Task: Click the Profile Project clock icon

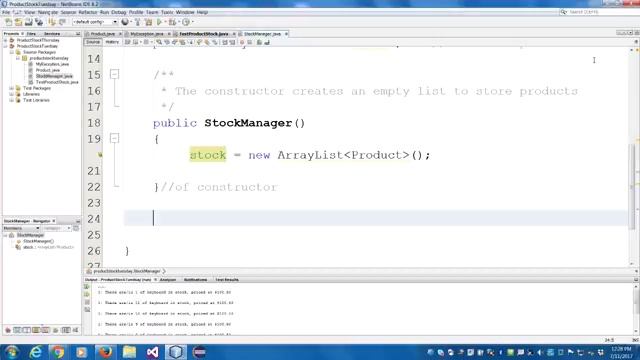Action: click(x=186, y=22)
